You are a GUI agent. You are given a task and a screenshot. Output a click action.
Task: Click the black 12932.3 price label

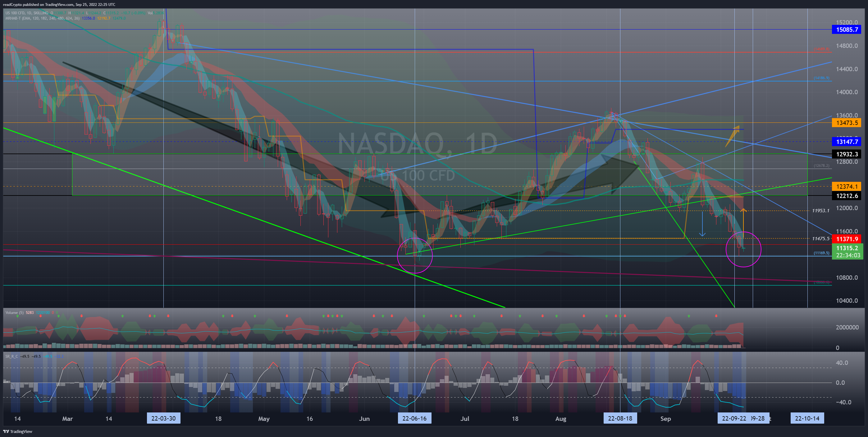pos(847,154)
